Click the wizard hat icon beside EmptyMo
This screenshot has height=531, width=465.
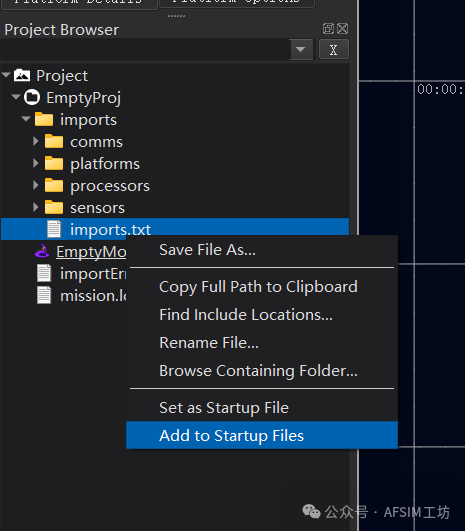(42, 251)
